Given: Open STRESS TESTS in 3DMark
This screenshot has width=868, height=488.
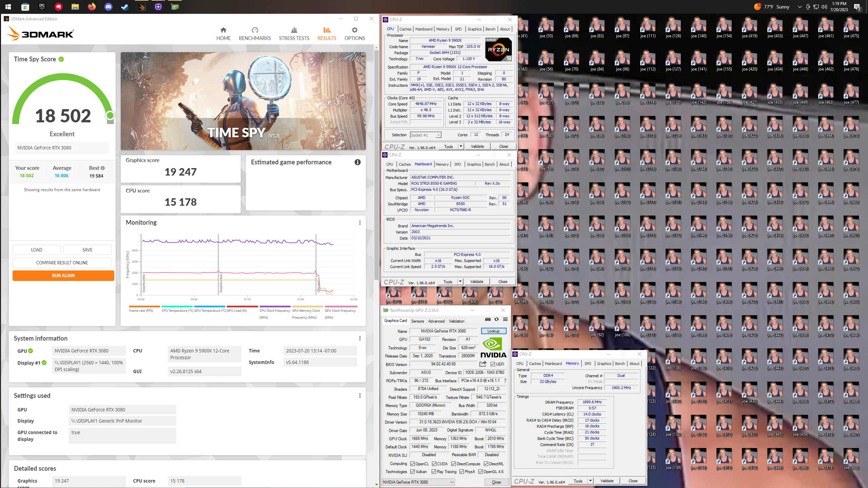Looking at the screenshot, I should (294, 34).
